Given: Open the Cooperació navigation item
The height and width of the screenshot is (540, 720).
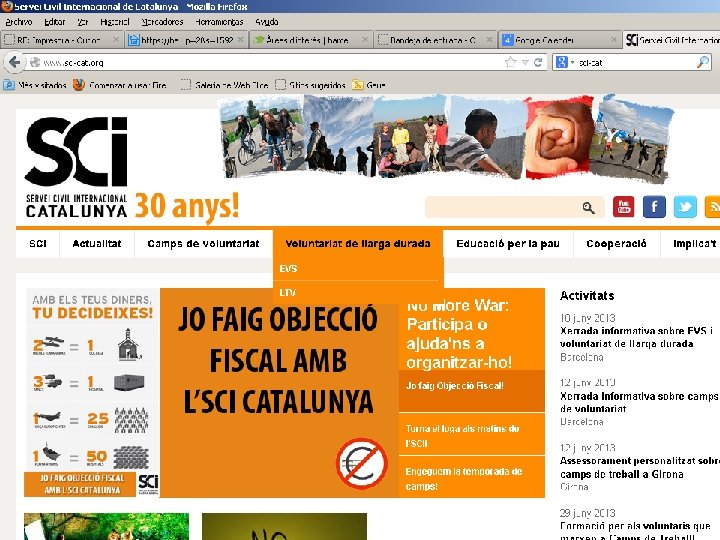Looking at the screenshot, I should [616, 244].
